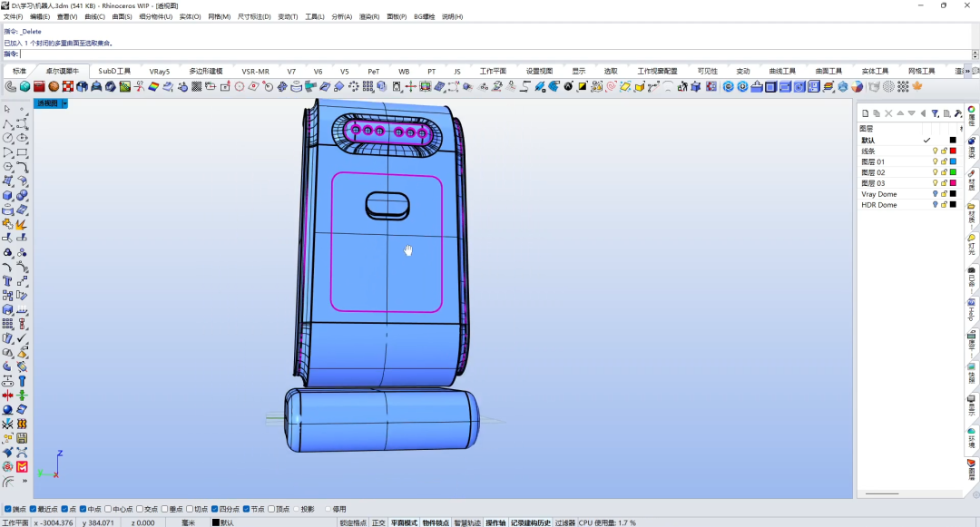Click the green checkmark icon in left toolbar
The width and height of the screenshot is (980, 527).
pyautogui.click(x=22, y=337)
